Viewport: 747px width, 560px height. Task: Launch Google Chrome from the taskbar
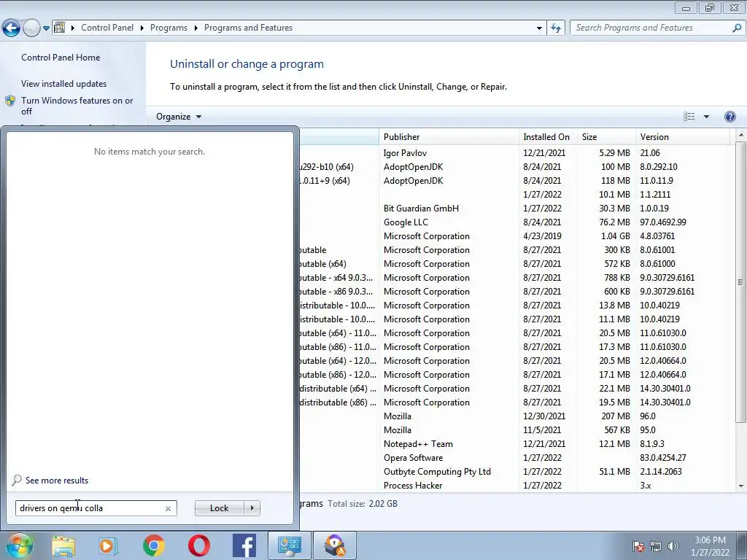point(153,545)
